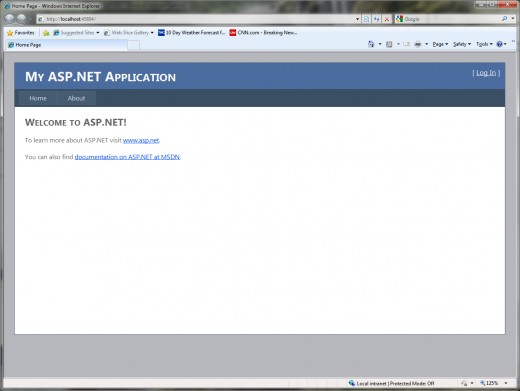Click the Back navigation button
Screen dimensions: 520x391
pos(10,19)
